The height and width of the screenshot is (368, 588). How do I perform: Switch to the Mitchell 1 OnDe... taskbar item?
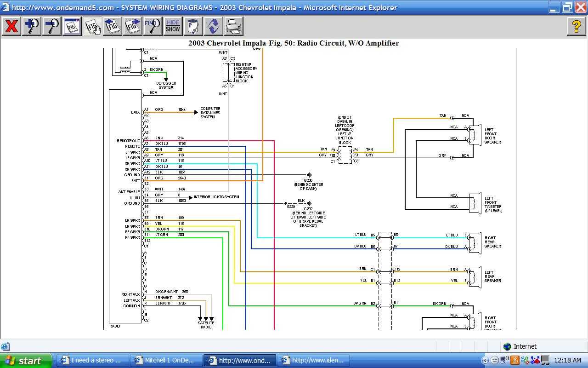[165, 360]
